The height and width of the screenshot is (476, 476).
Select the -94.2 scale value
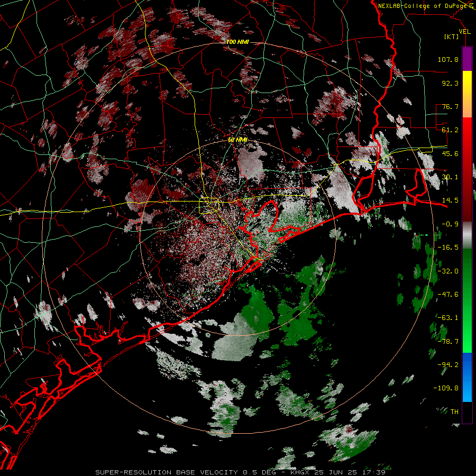click(x=448, y=364)
